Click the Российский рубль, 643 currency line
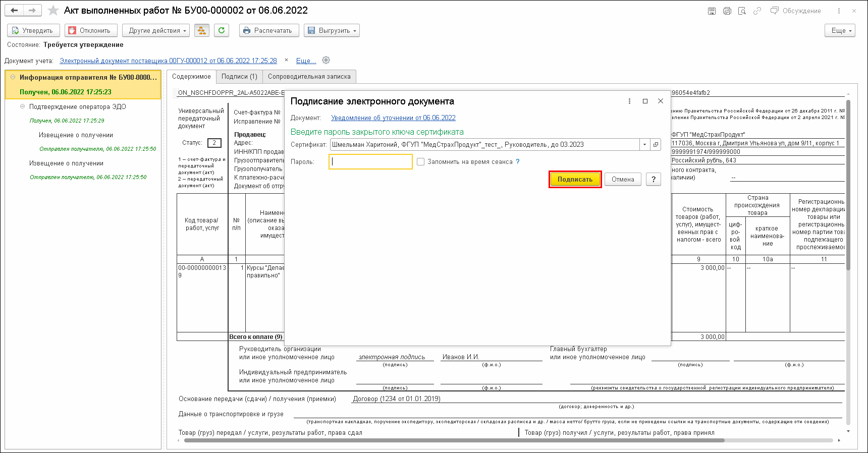The width and height of the screenshot is (868, 453). pyautogui.click(x=704, y=160)
